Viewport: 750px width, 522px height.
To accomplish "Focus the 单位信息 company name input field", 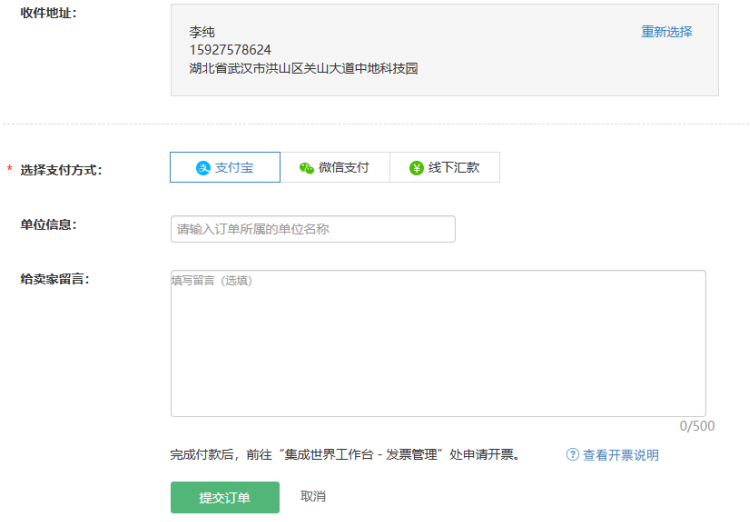I will [312, 229].
